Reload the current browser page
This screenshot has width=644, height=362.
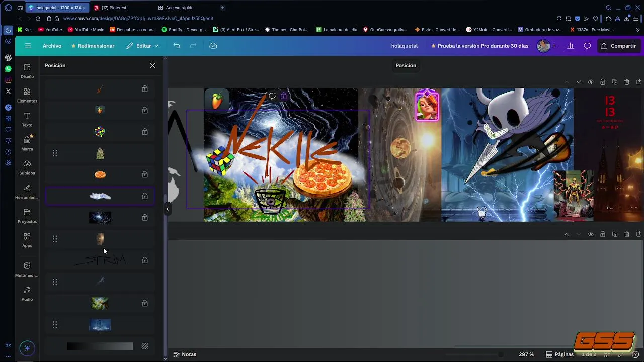(38, 18)
